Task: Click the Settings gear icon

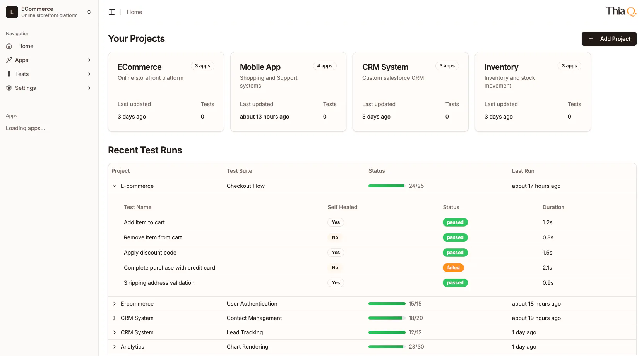Action: 9,88
